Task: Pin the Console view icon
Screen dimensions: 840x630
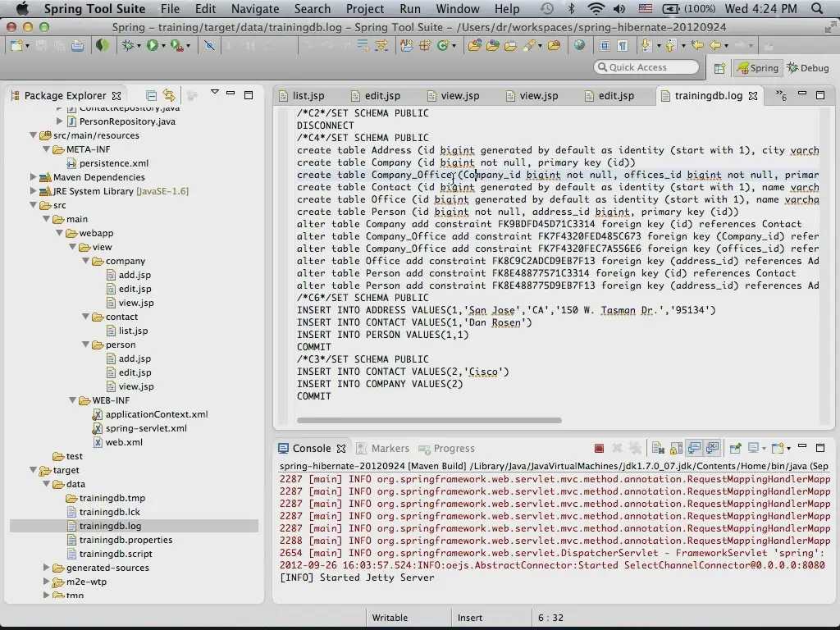Action: pos(736,449)
